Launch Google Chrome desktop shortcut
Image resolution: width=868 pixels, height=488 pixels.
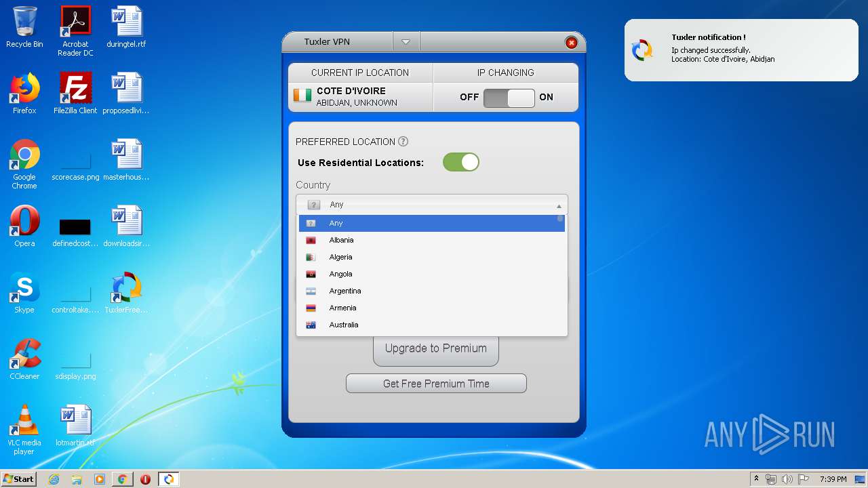point(24,164)
